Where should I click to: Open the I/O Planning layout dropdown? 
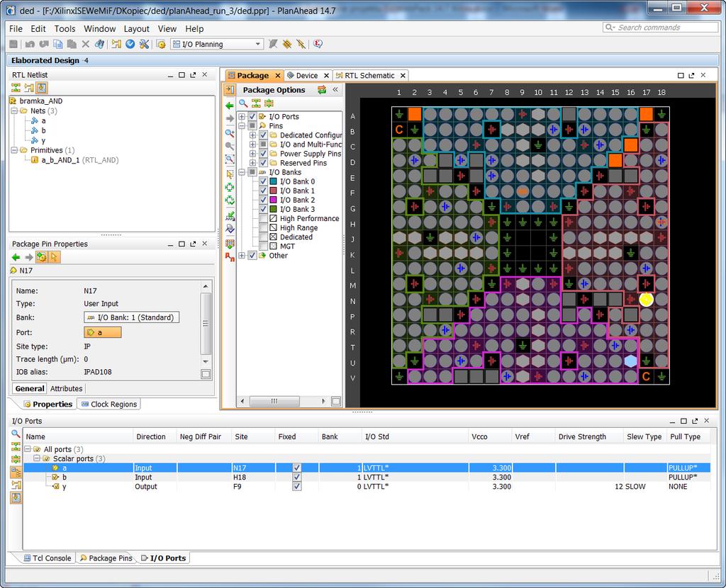(x=258, y=44)
